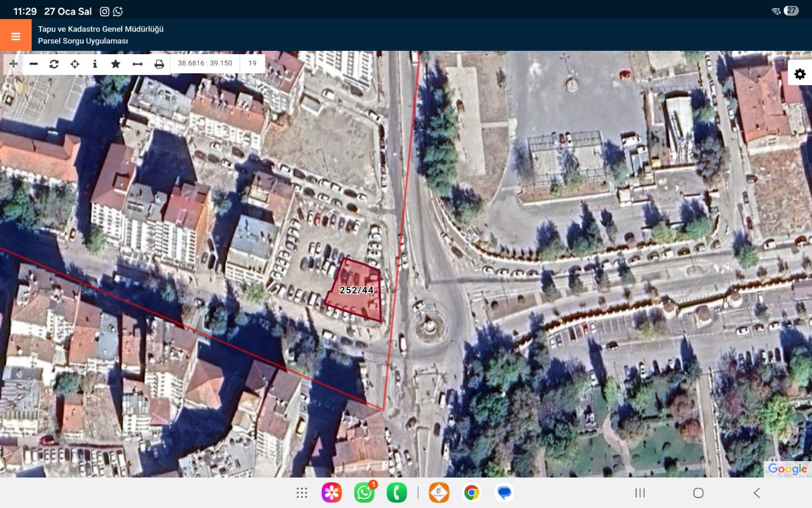
Task: Click the coordinates display 38.6816 : 39.150
Action: [x=205, y=63]
